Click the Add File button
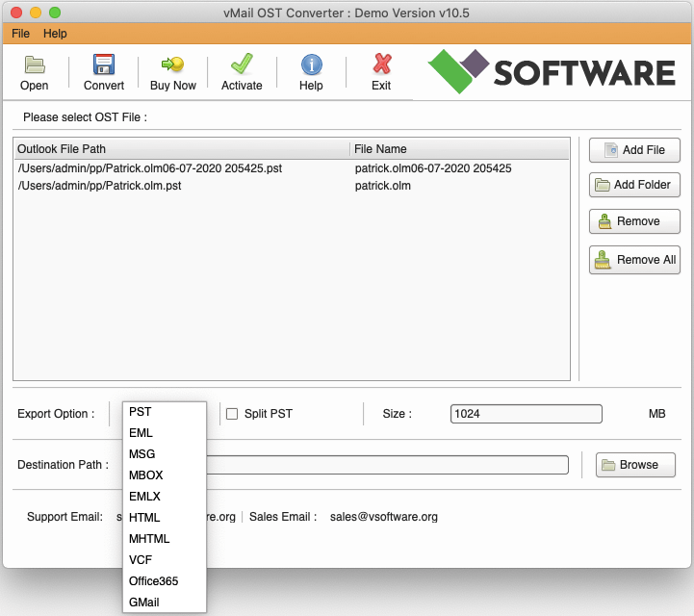694x616 pixels. click(x=634, y=150)
